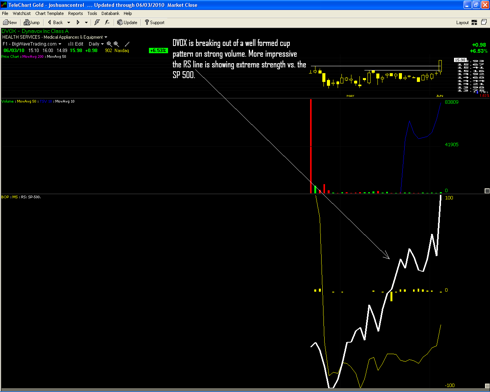Open the Databank menu
Screen dimensions: 490x392
pyautogui.click(x=110, y=13)
